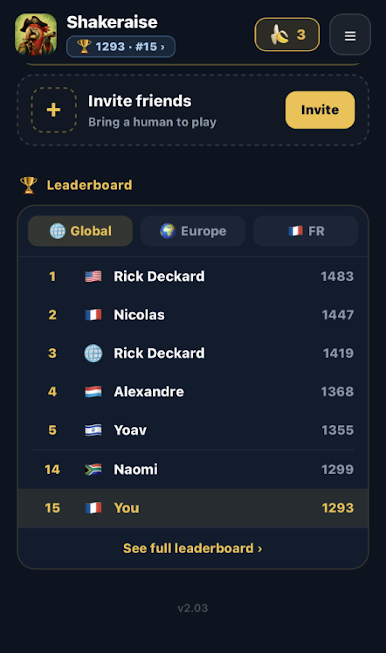The width and height of the screenshot is (386, 653).
Task: Tap the banana counter badge
Action: (287, 34)
